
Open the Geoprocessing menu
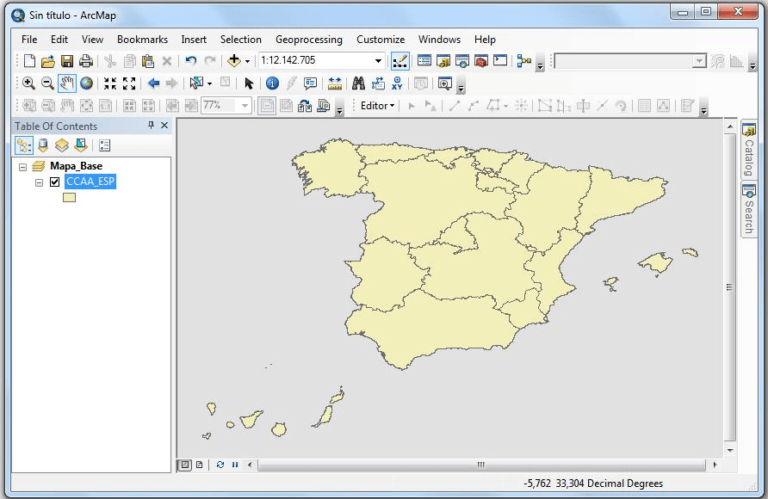point(309,39)
